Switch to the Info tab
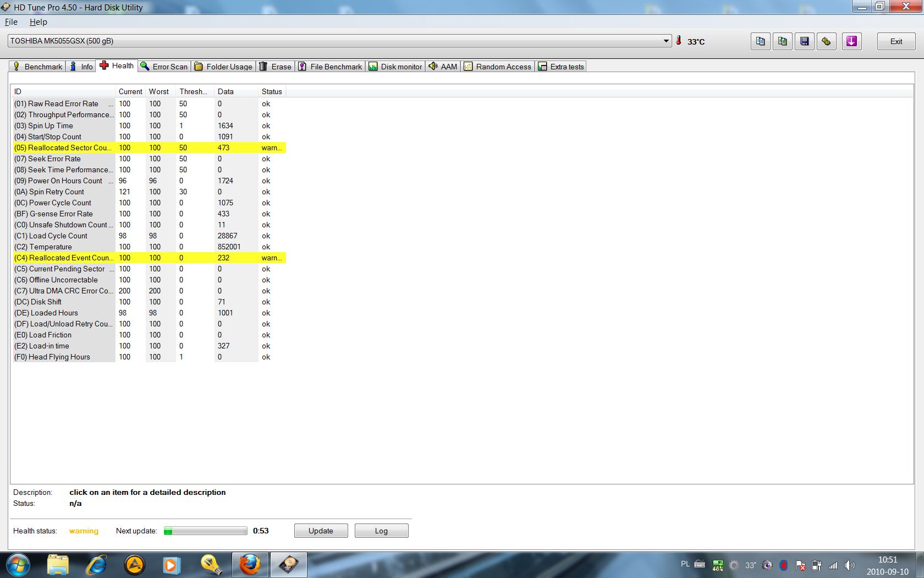 81,67
